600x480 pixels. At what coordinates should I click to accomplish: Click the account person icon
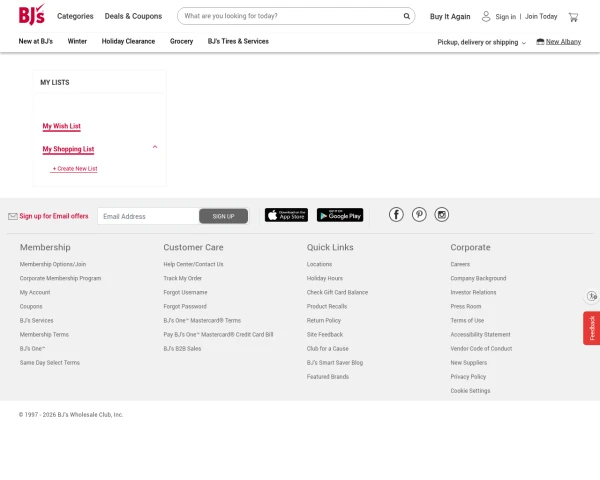coord(486,16)
